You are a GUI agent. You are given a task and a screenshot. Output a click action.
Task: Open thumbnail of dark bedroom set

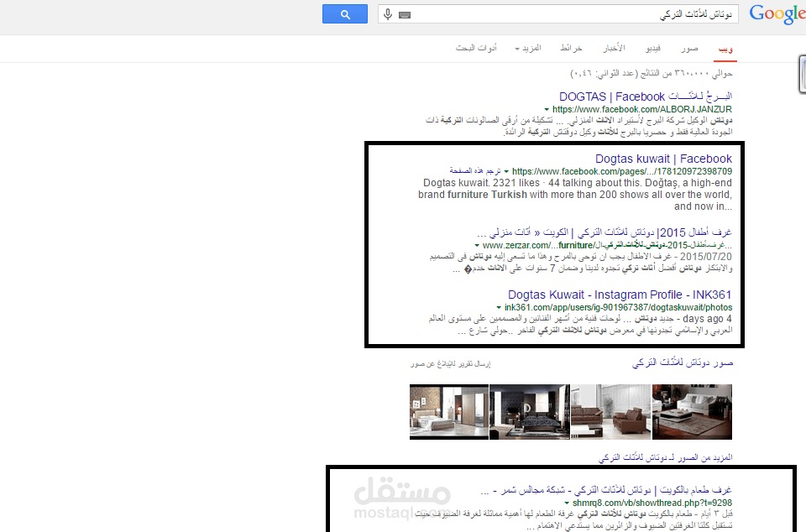(530, 412)
